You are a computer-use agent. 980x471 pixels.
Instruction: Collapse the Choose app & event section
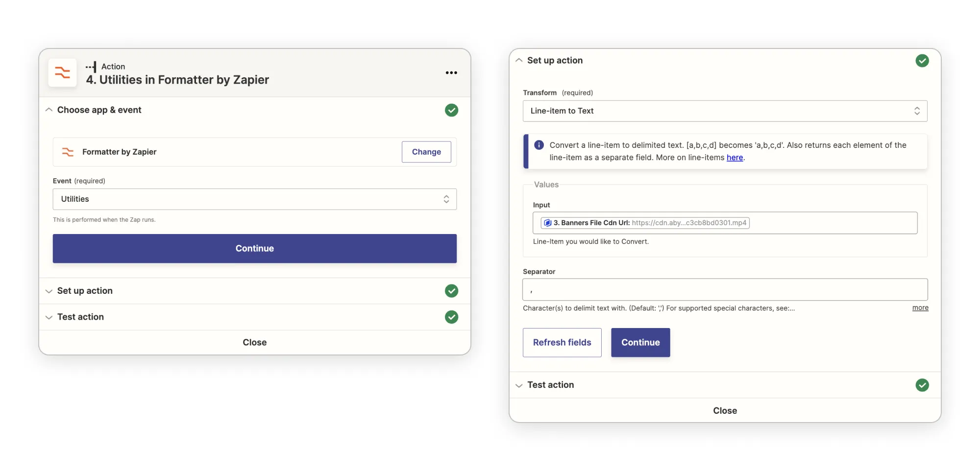coord(49,110)
